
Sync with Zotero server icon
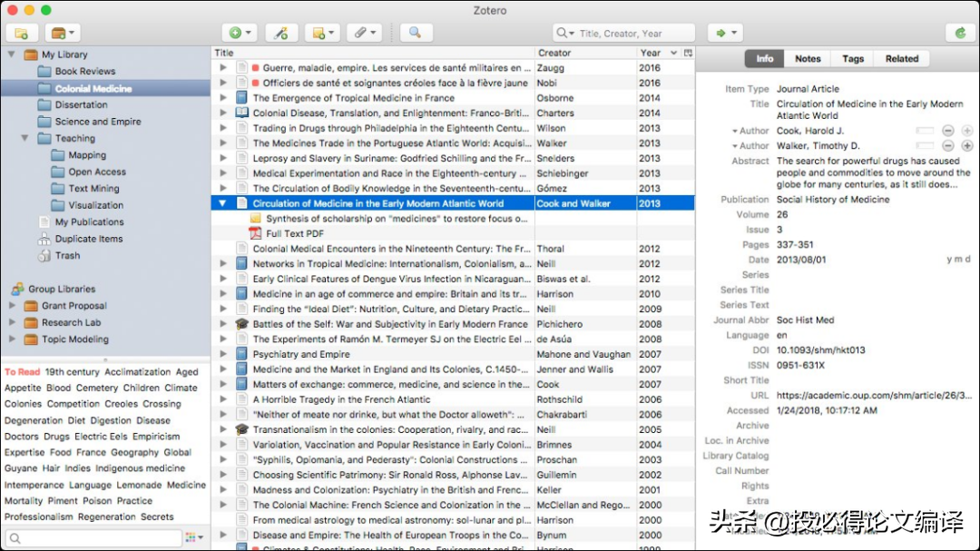point(961,33)
